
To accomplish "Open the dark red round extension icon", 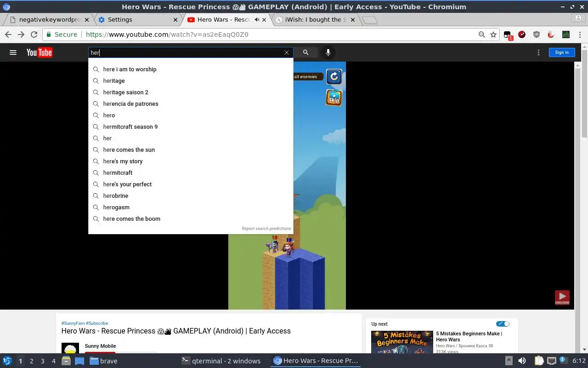I will pyautogui.click(x=522, y=34).
